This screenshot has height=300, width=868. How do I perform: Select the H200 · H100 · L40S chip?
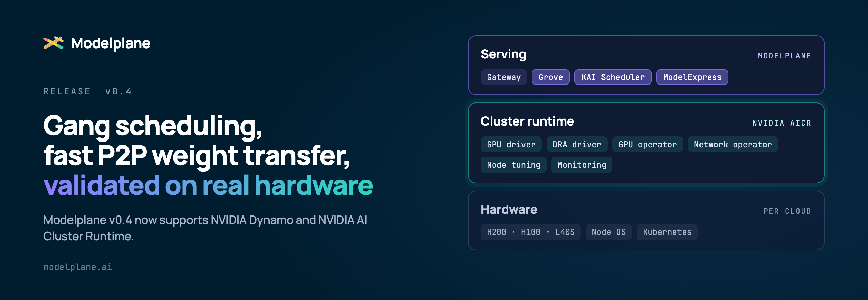tap(531, 232)
